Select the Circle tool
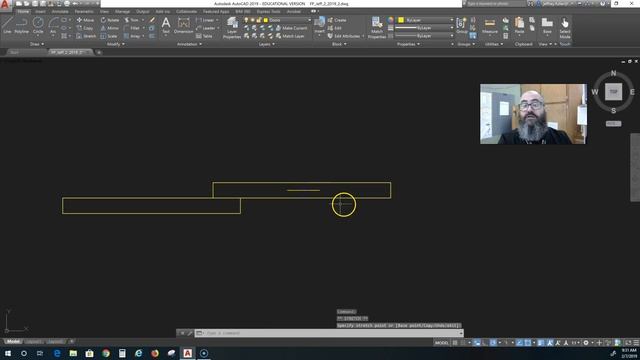The width and height of the screenshot is (640, 360). point(38,25)
